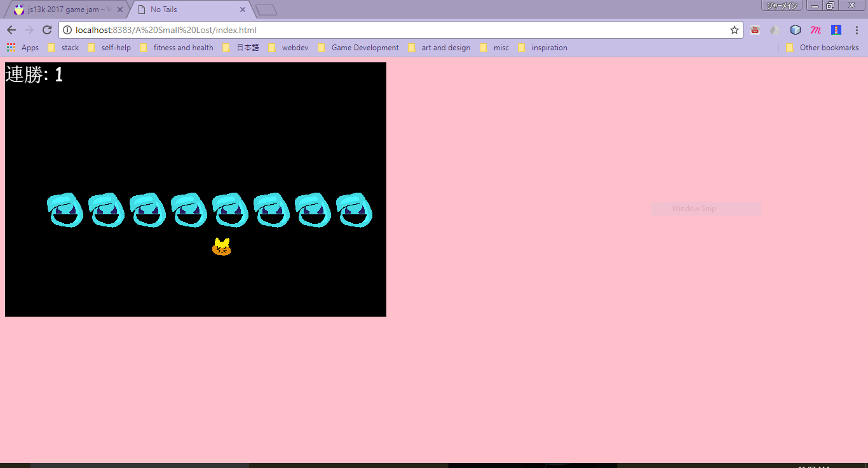Open the self-help bookmarks folder
The image size is (868, 468).
pyautogui.click(x=110, y=48)
